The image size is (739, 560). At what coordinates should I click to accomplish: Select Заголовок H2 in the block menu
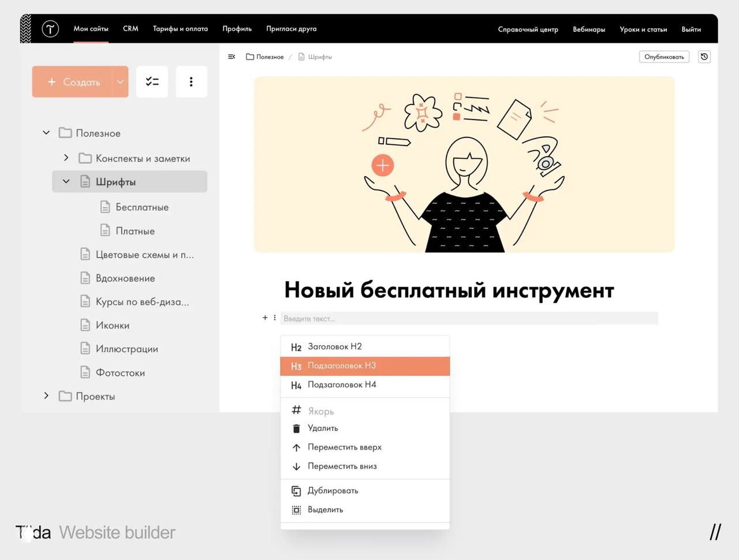335,346
